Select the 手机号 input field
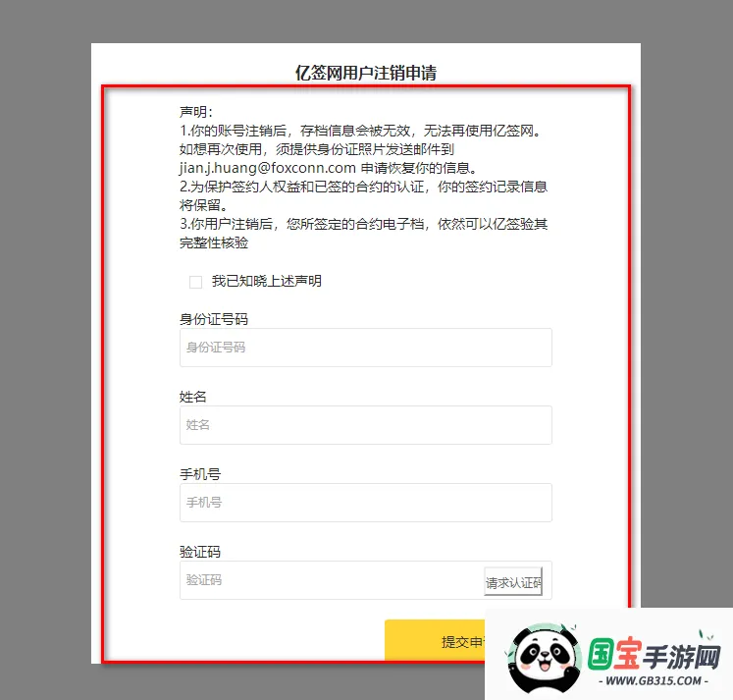 point(365,503)
